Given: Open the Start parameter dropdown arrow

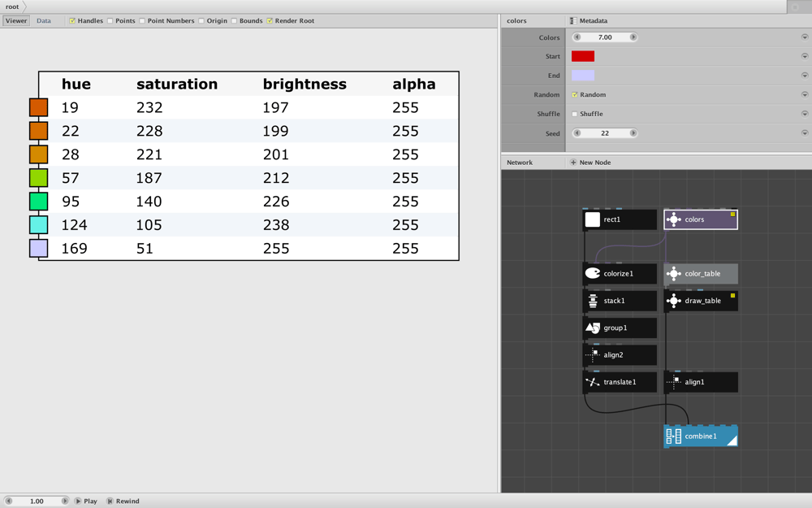Looking at the screenshot, I should click(804, 56).
